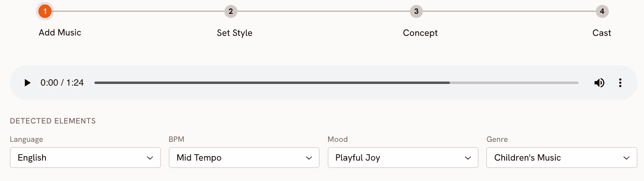Mute the audio player volume
Screen dimensions: 644x181
(599, 83)
